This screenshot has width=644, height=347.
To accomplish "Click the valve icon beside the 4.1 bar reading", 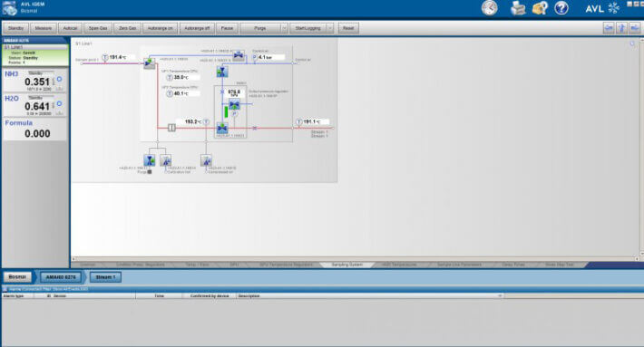I will coord(239,55).
